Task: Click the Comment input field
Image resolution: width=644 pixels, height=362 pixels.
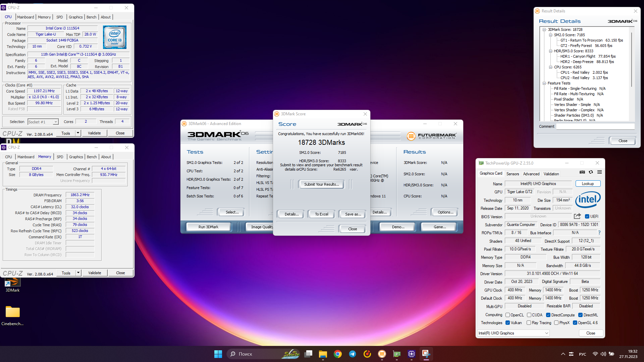Action: click(595, 126)
